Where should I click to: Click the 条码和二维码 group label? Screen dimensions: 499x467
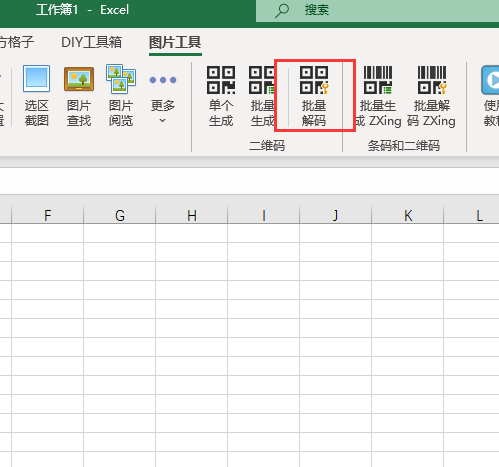[404, 146]
